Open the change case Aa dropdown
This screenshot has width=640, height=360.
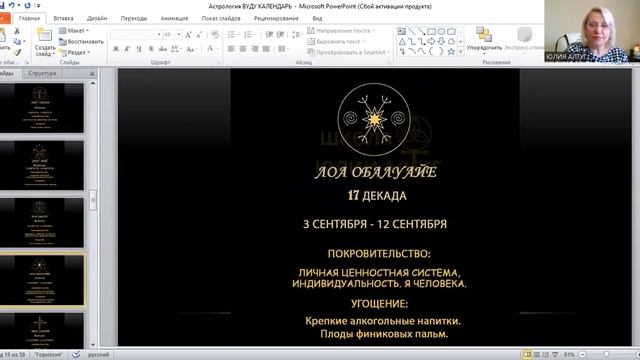tap(191, 49)
